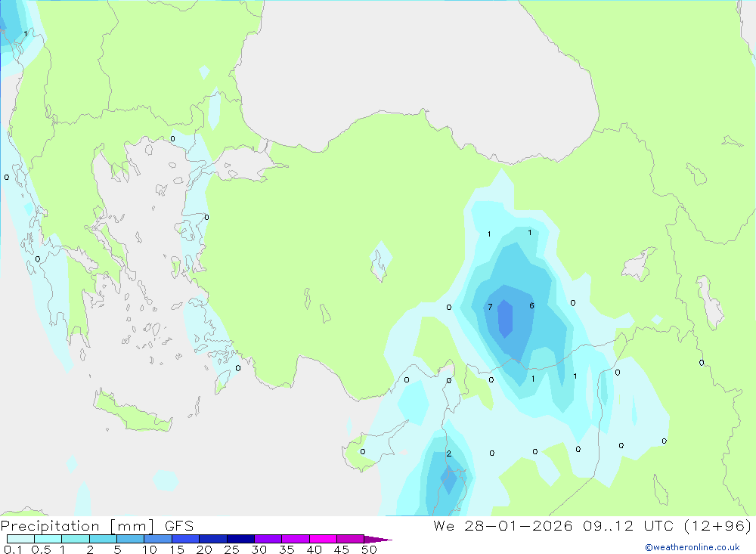Click the date text 'We 28-01-2026'
Screen dimensions: 756x554
coord(503,526)
